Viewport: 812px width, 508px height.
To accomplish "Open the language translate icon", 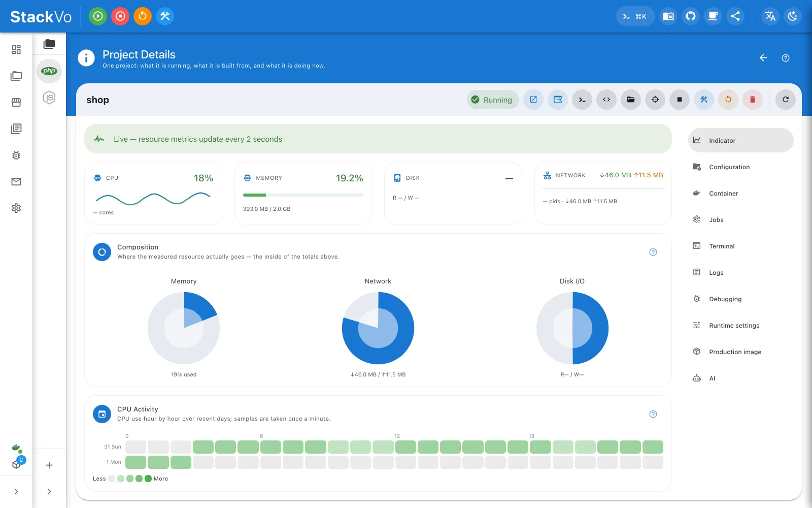I will click(770, 16).
